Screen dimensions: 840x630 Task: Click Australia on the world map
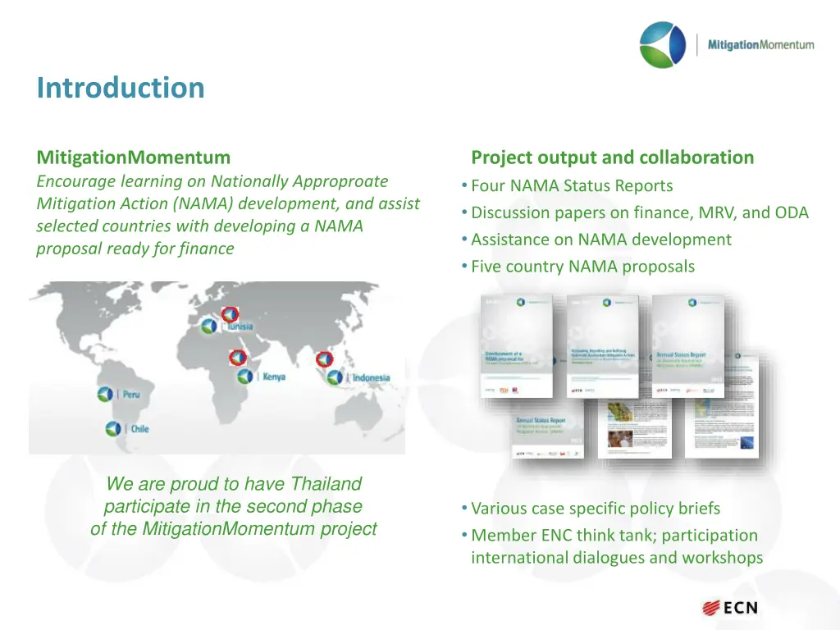coord(358,413)
